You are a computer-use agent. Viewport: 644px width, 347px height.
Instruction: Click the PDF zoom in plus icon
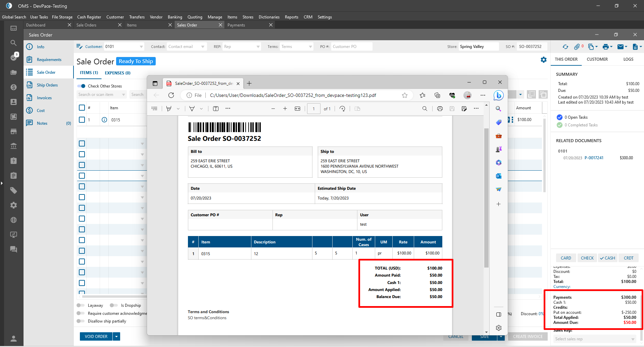pos(285,109)
